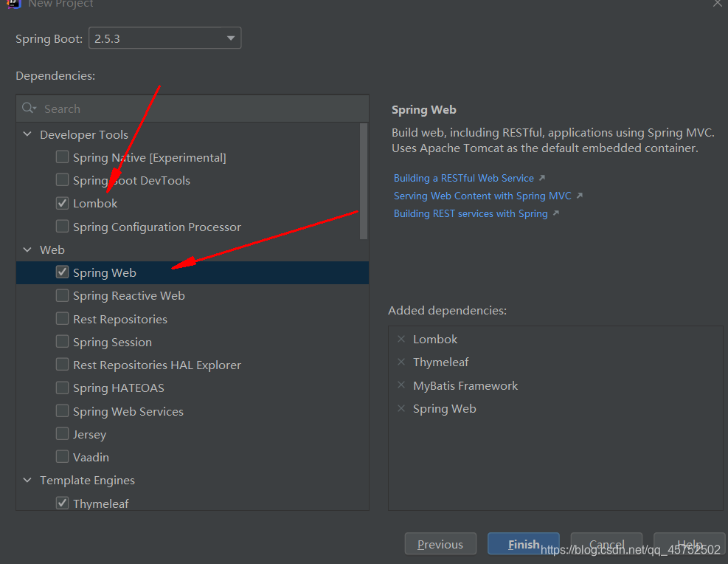Check the Rest Repositories option
This screenshot has height=564, width=728.
(x=62, y=319)
